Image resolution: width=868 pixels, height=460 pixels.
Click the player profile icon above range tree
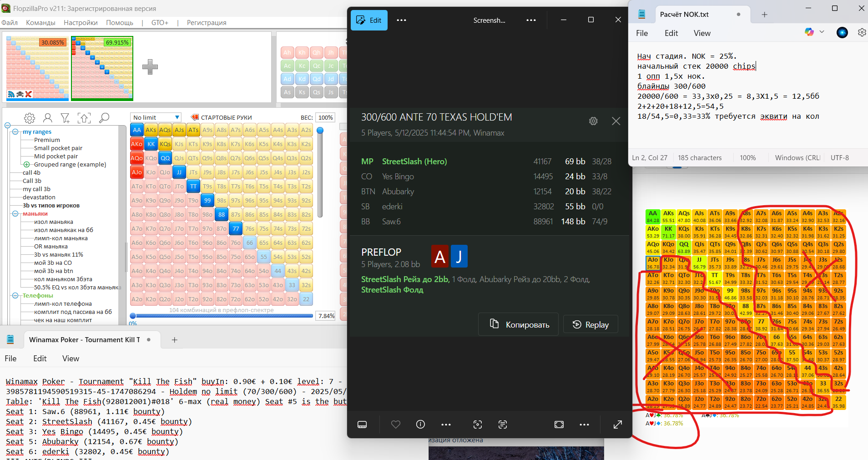[x=47, y=118]
